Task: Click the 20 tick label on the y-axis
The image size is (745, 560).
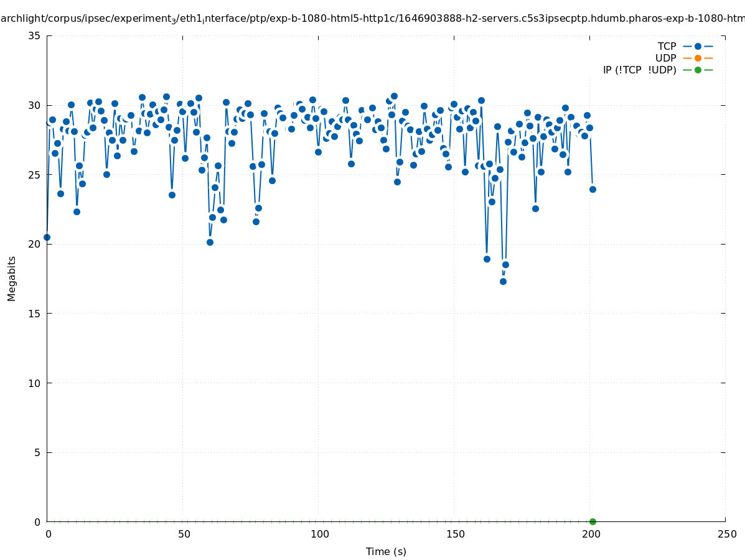Action: pos(34,244)
